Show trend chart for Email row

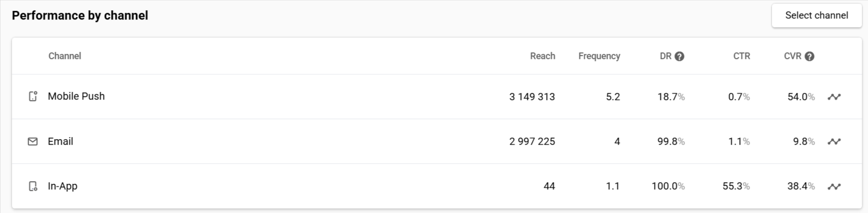(834, 141)
